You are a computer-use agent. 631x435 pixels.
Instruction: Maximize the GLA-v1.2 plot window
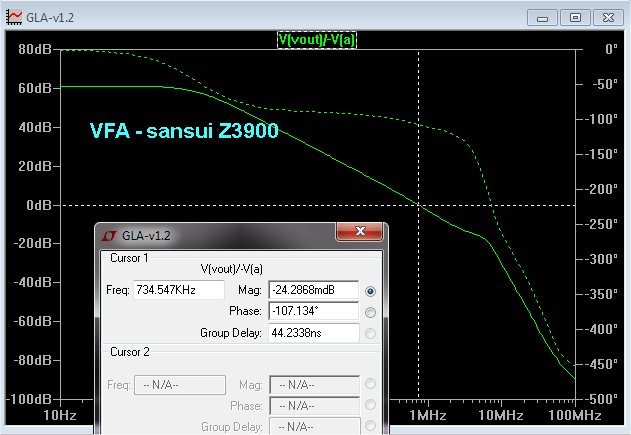point(575,18)
